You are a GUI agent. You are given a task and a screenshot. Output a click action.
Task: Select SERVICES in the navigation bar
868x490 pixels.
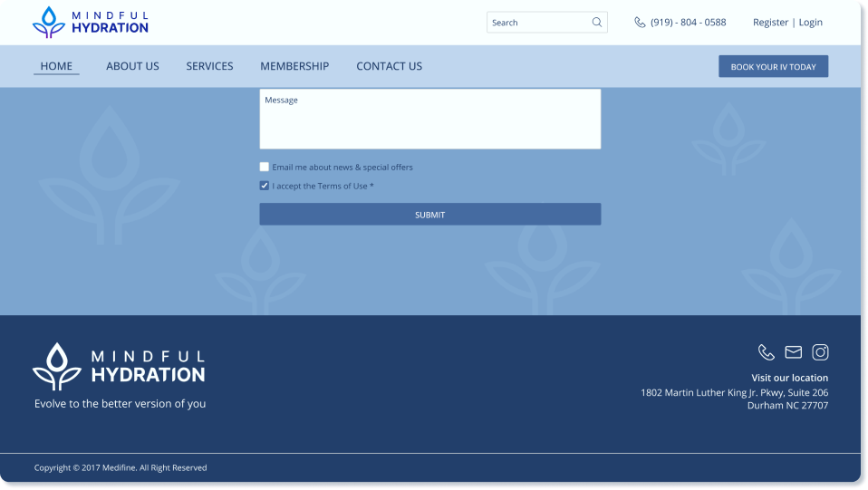pos(210,66)
